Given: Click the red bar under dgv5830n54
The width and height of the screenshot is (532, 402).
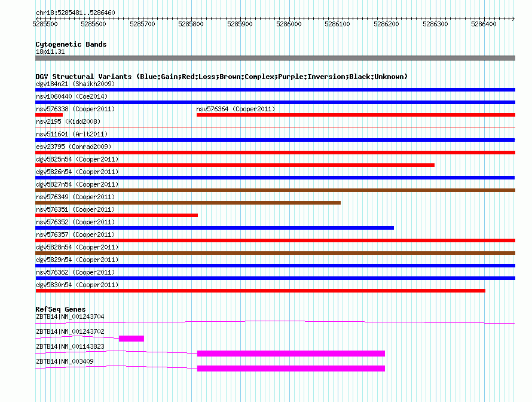Looking at the screenshot, I should click(x=260, y=291).
